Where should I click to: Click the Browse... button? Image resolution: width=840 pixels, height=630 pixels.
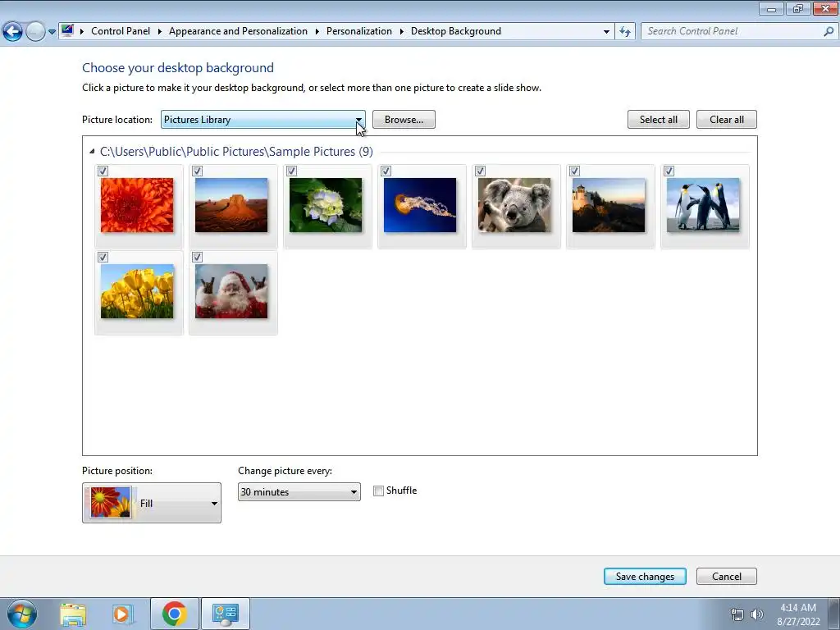click(x=404, y=120)
